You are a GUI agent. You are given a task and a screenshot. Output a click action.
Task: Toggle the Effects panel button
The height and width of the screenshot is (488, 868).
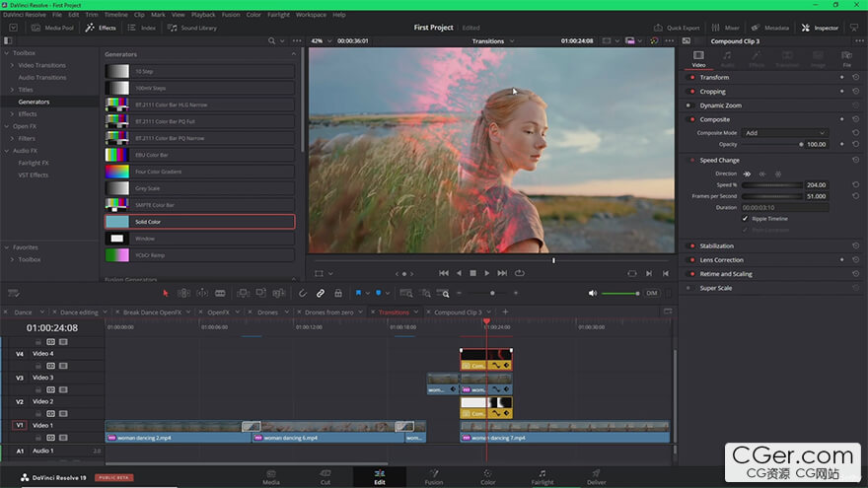coord(101,28)
